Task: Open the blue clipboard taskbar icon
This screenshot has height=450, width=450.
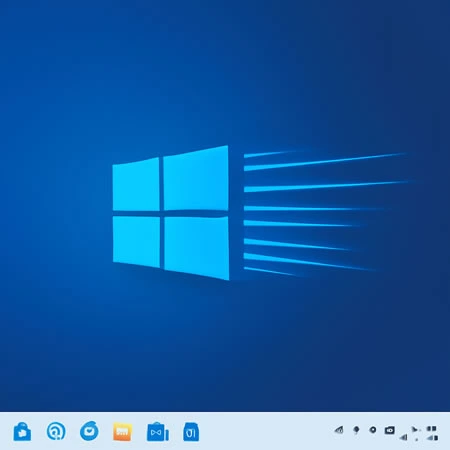Action: pyautogui.click(x=191, y=432)
